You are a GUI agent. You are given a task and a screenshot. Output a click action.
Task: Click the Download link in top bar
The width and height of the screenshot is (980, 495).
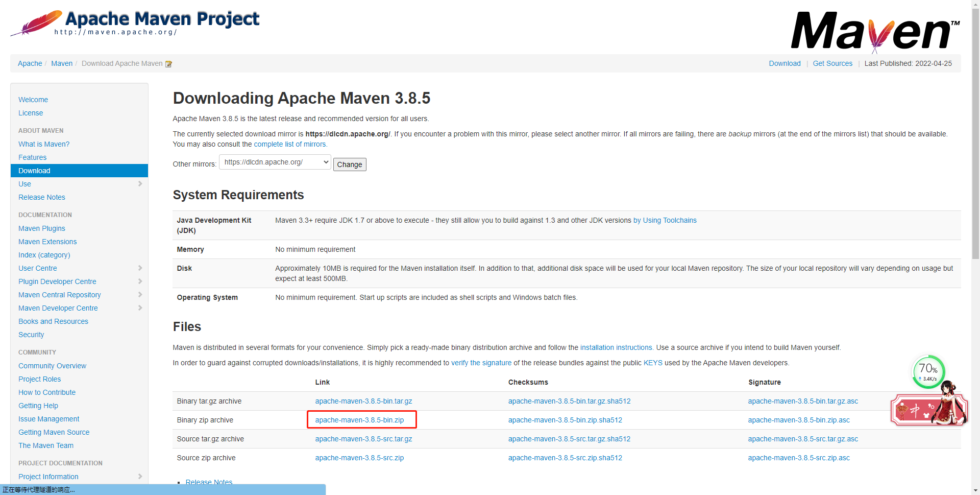coord(785,63)
